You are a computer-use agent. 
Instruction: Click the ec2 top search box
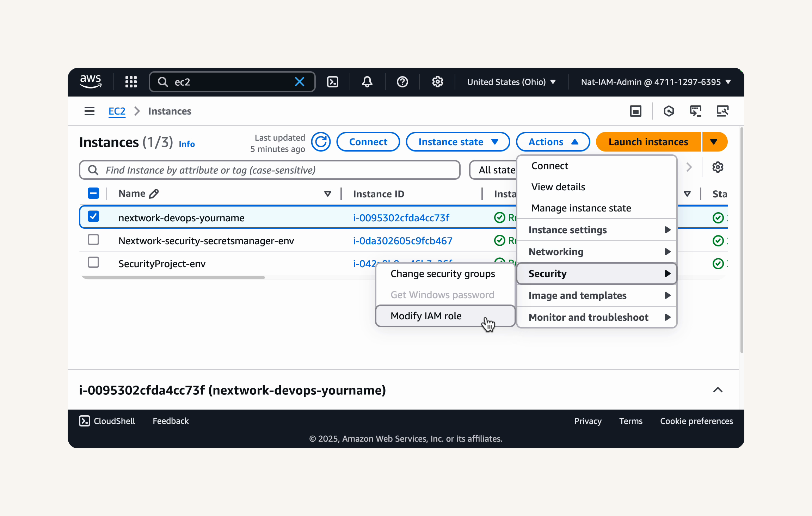coord(232,82)
